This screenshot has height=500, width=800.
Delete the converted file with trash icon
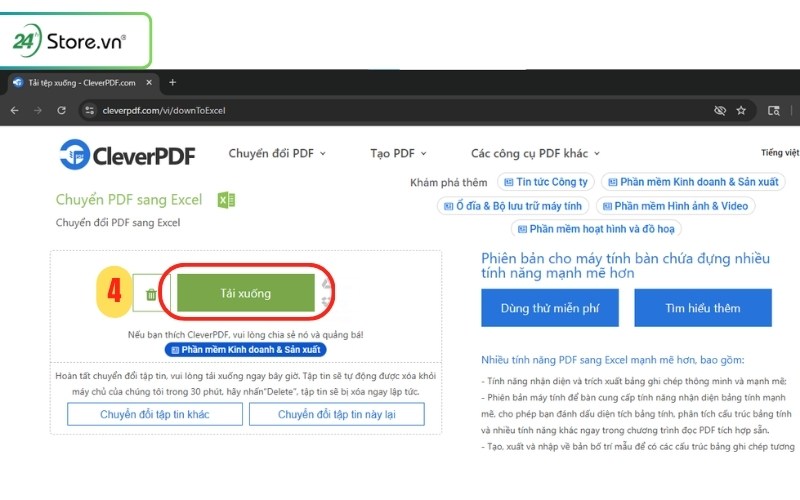[151, 294]
